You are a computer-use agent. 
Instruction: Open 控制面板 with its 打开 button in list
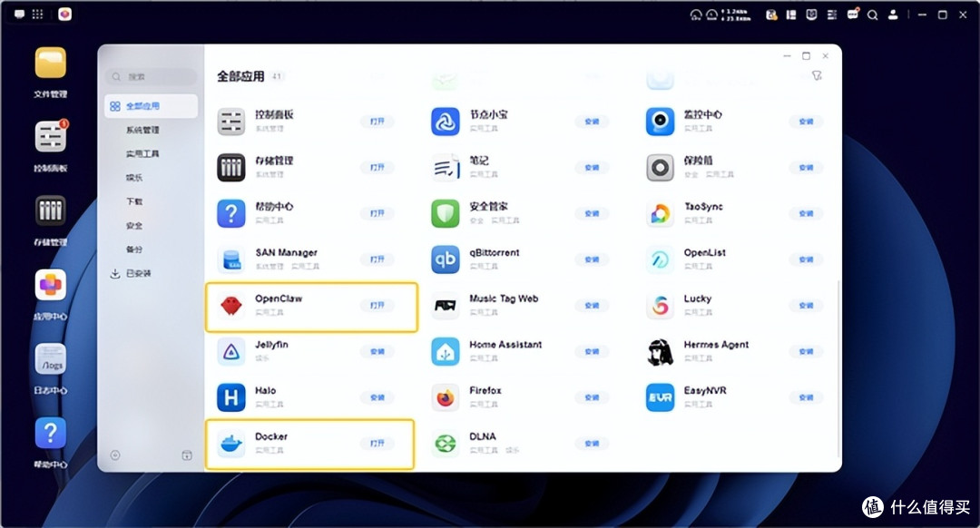tap(377, 122)
